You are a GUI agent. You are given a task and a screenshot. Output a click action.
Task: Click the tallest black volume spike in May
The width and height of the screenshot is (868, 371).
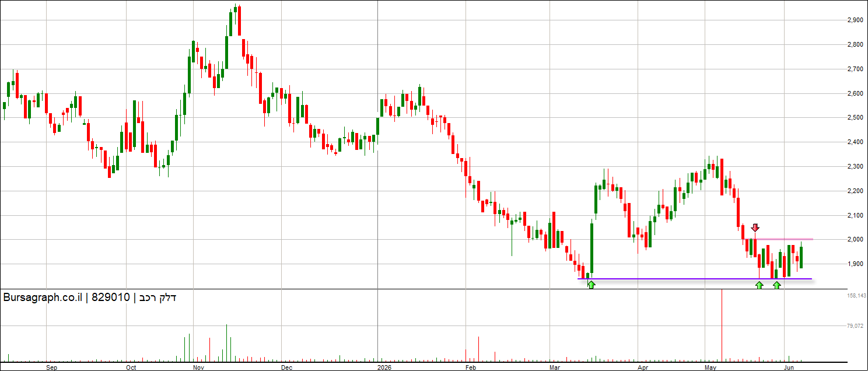tap(722, 325)
